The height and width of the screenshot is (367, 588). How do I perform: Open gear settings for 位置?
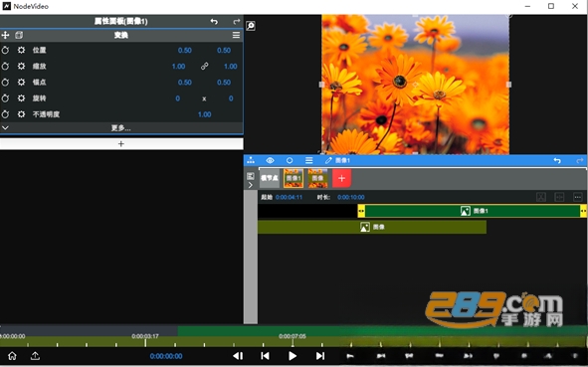21,50
